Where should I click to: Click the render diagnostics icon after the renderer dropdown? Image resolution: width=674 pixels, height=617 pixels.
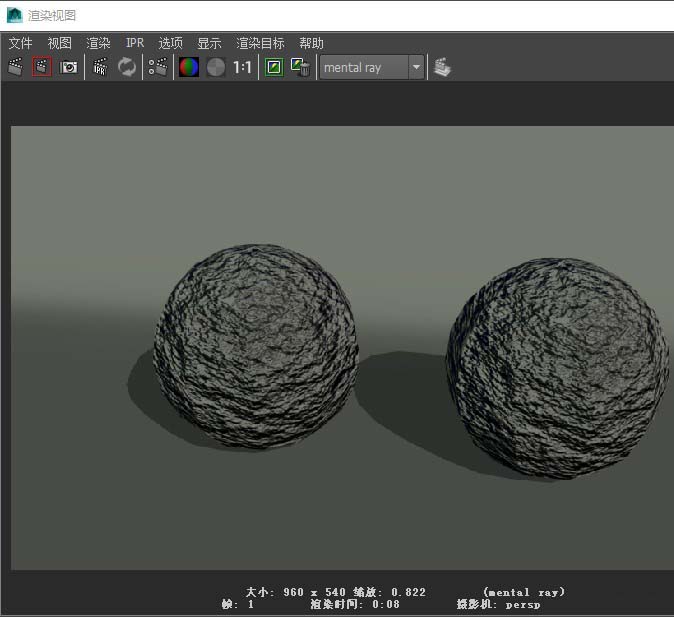[442, 67]
